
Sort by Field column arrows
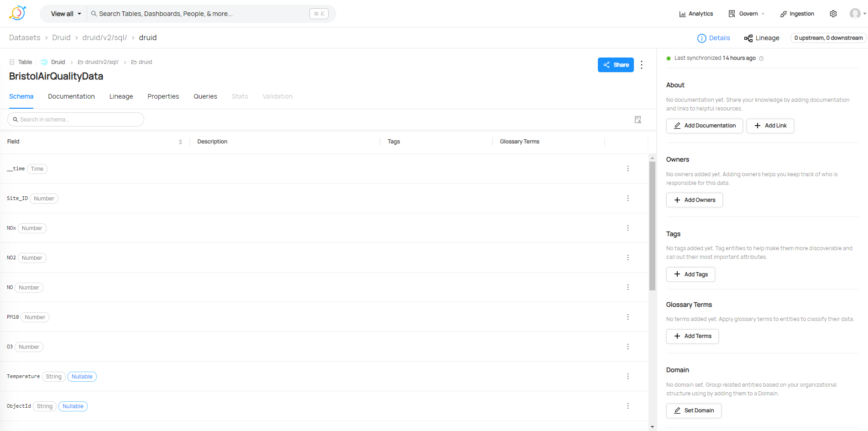[180, 142]
